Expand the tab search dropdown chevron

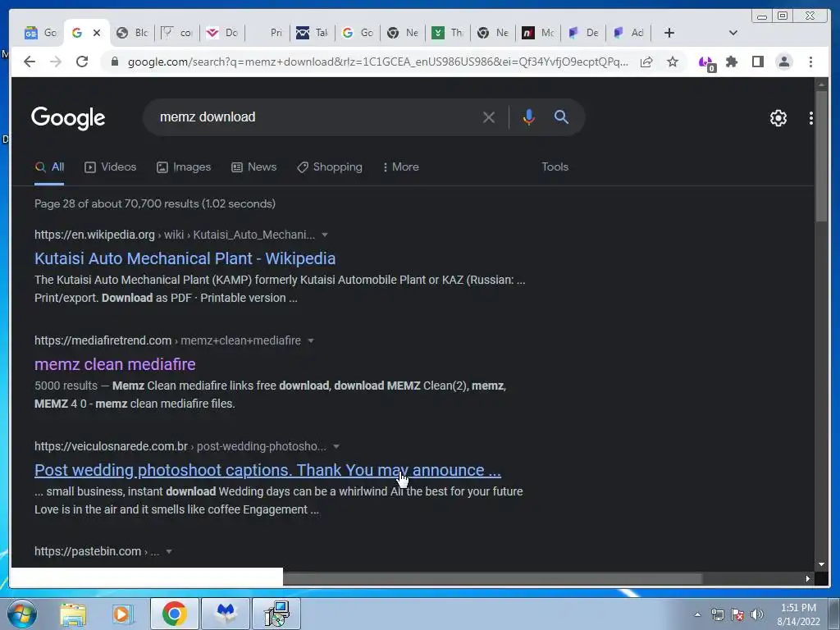(x=733, y=33)
